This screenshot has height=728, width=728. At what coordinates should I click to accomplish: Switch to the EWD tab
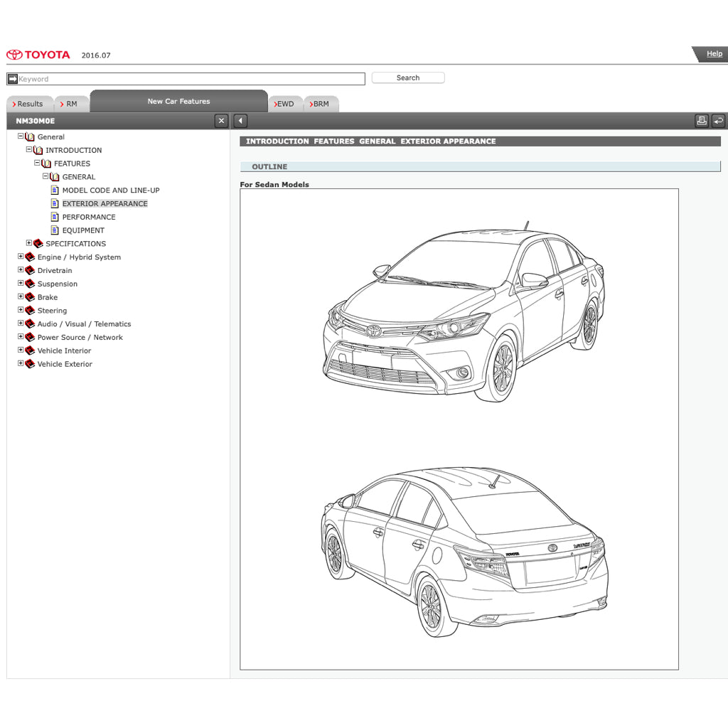coord(285,103)
